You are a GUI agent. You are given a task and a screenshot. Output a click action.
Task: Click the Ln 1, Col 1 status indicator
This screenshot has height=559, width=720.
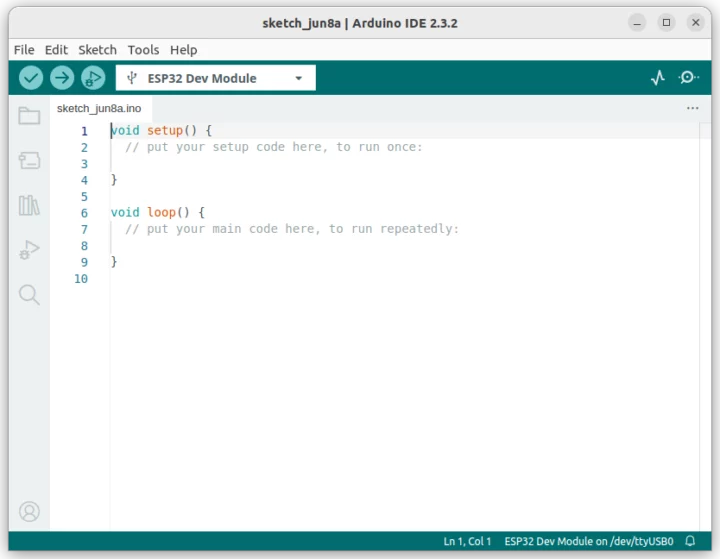tap(467, 541)
